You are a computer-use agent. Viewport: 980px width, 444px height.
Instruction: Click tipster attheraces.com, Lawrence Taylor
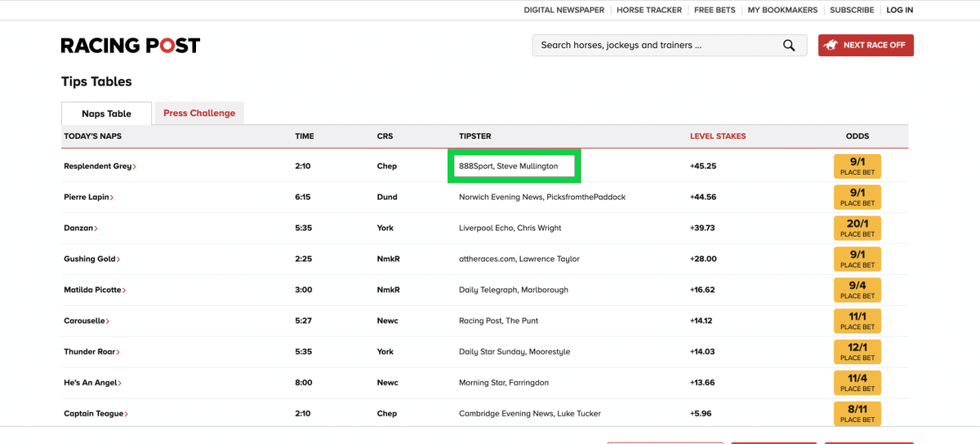519,260
